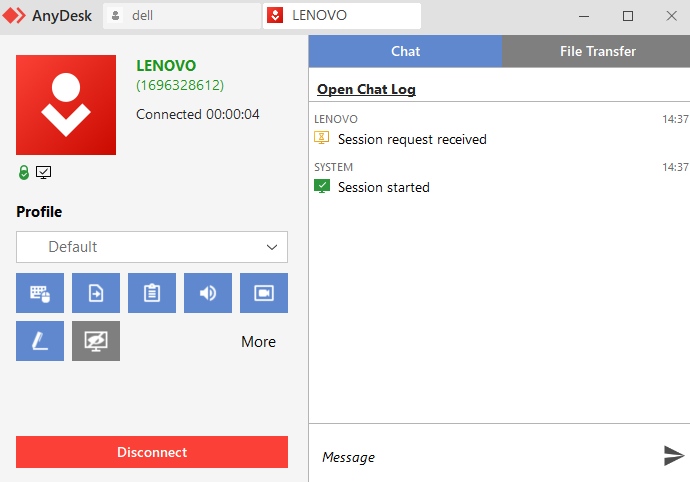
Task: Click the Session request received message
Action: click(x=412, y=140)
